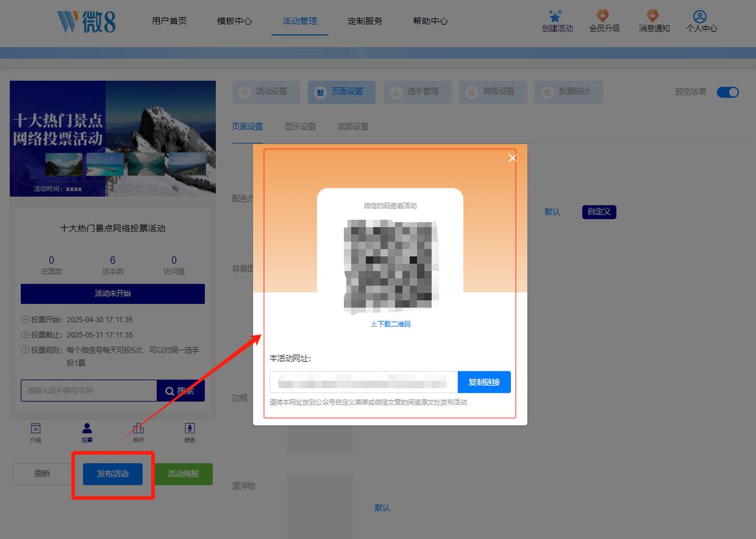Click the 本活动网址 label
The height and width of the screenshot is (539, 756).
click(x=290, y=358)
